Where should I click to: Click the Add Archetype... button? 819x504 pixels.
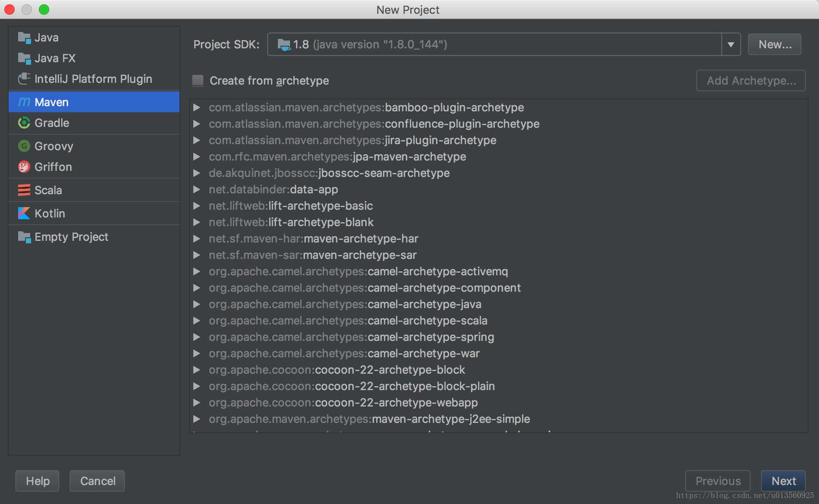751,81
